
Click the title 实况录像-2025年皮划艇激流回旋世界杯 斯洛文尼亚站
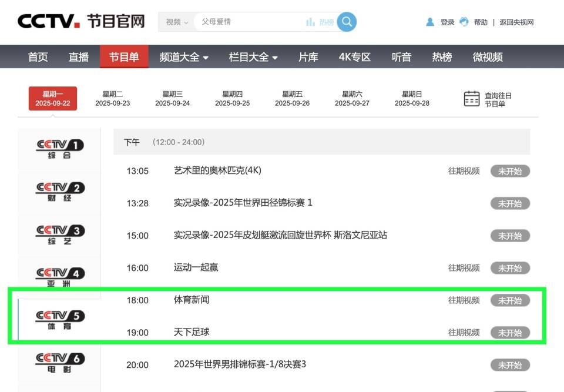click(x=280, y=235)
